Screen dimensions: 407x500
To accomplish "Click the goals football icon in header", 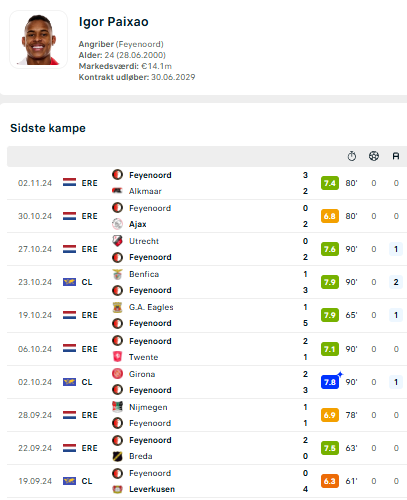I will click(x=374, y=156).
